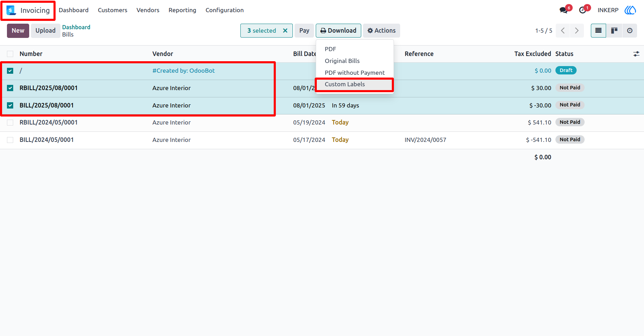
Task: Check BILL/2024/05/0001 checkbox
Action: [10, 140]
